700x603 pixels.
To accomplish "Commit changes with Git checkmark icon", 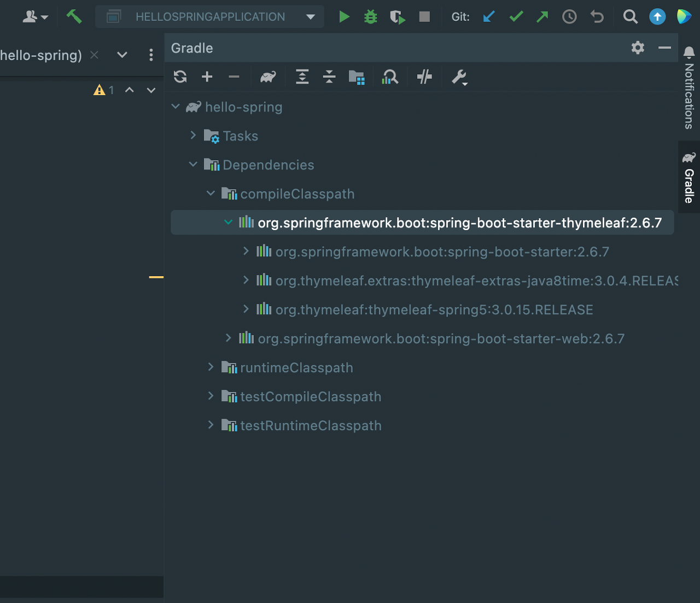I will point(516,16).
